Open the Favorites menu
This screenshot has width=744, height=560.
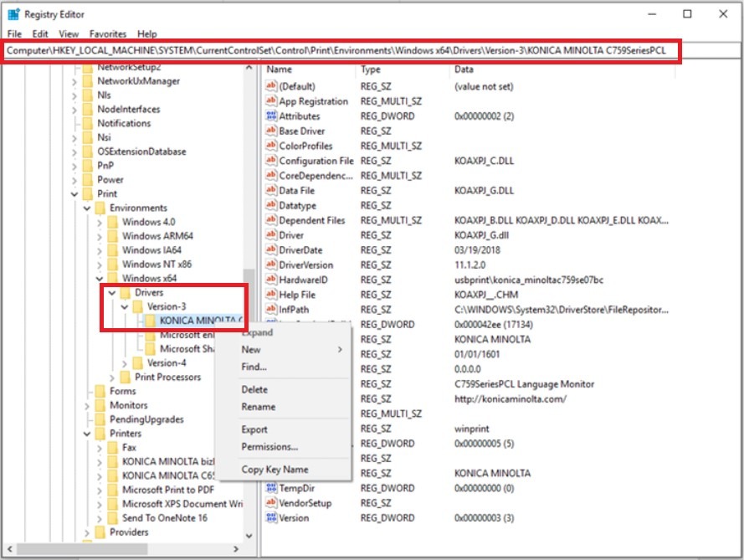pos(108,34)
